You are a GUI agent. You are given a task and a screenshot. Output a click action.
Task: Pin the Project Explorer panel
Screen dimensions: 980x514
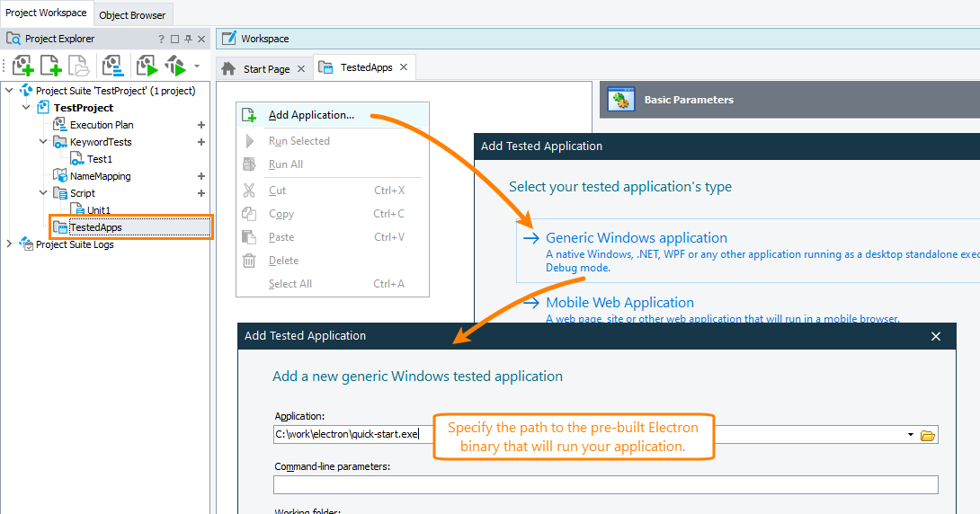pyautogui.click(x=188, y=40)
